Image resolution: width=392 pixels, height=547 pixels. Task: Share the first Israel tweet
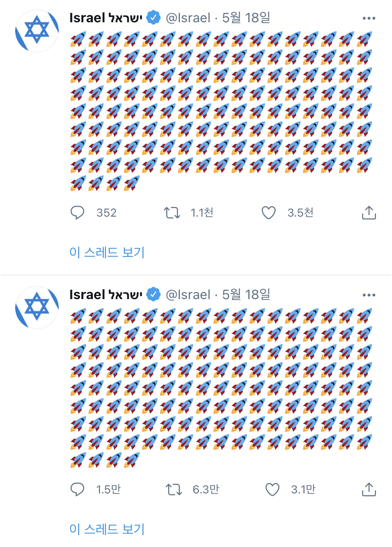click(369, 212)
